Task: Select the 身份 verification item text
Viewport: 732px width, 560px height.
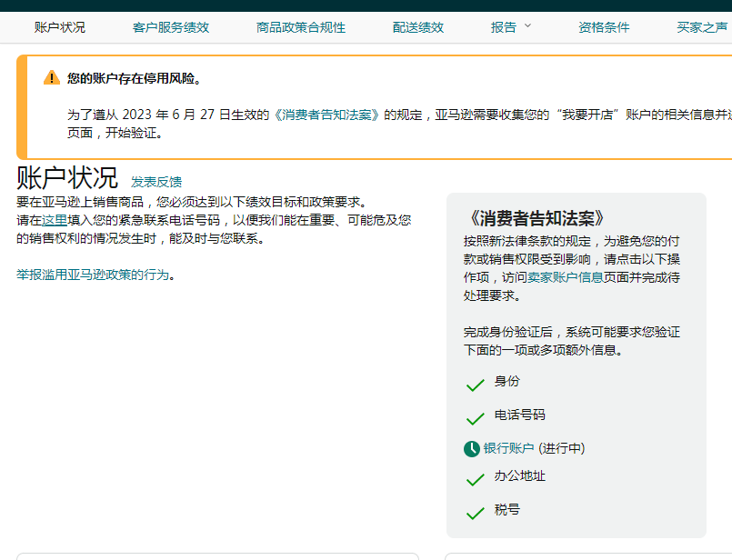Action: 507,381
